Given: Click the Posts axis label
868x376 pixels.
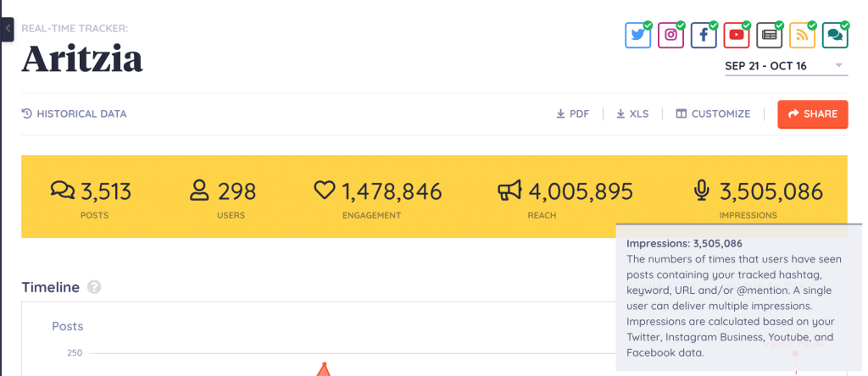Looking at the screenshot, I should pos(68,326).
